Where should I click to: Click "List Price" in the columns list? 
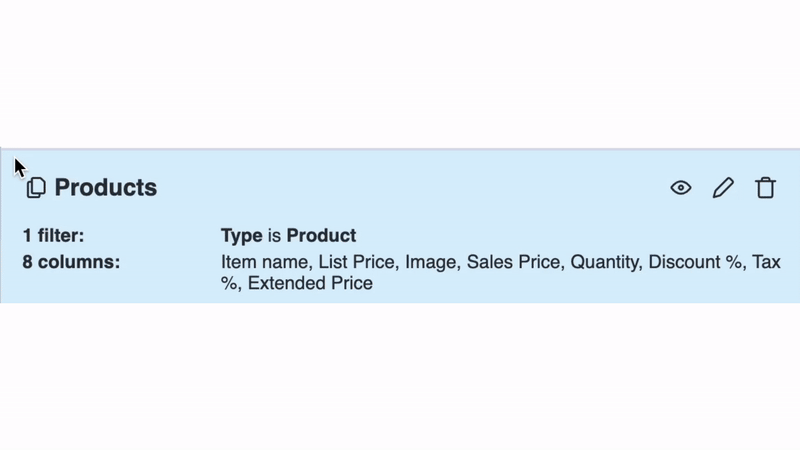(x=357, y=262)
